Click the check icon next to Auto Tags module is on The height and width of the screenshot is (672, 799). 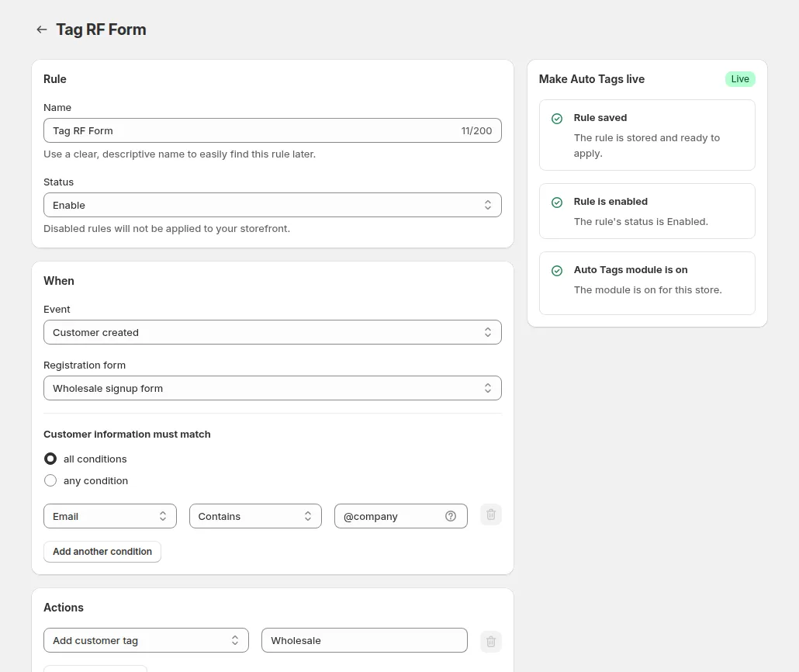pyautogui.click(x=557, y=270)
